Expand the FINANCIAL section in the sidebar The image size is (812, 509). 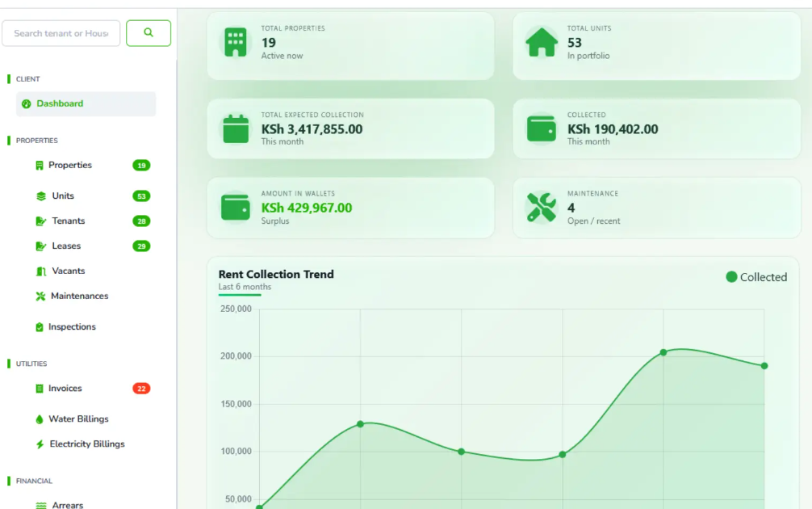tap(33, 481)
